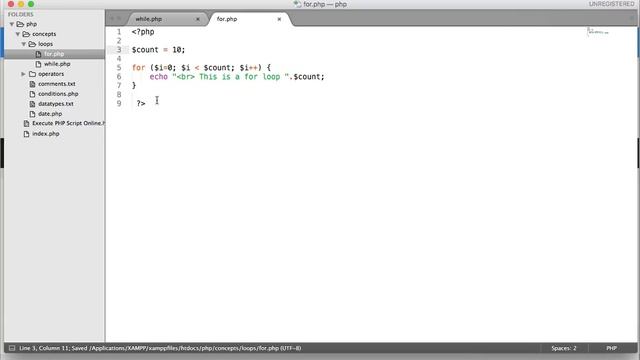The image size is (640, 360).
Task: Change syntax via PHP status item
Action: pos(611,348)
